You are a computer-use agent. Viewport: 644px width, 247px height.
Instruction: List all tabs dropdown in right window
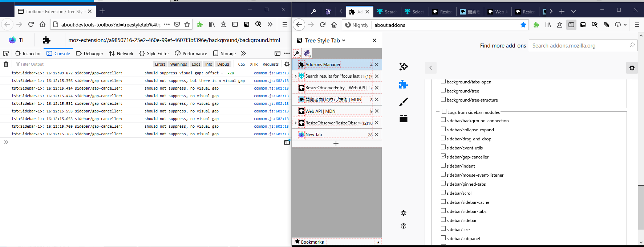point(573,11)
